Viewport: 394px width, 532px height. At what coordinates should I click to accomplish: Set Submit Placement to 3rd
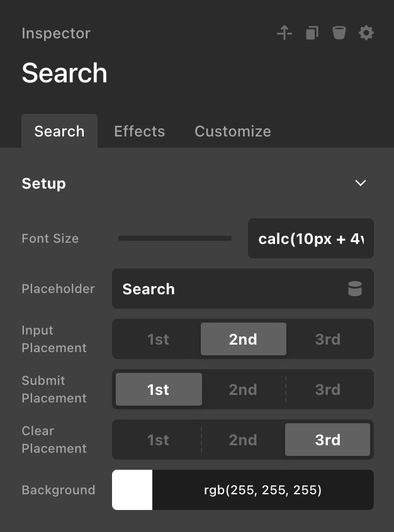327,390
